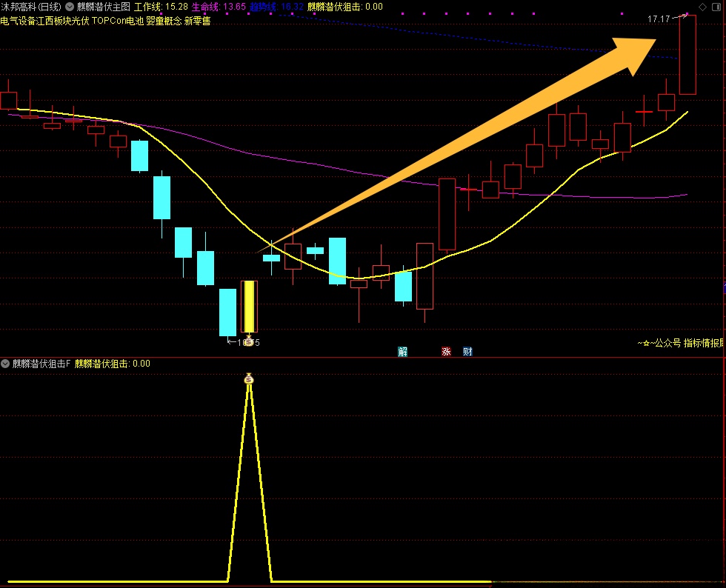Viewport: 726px width, 588px height.
Task: Click the money bag signal under the yellow candle
Action: 249,341
